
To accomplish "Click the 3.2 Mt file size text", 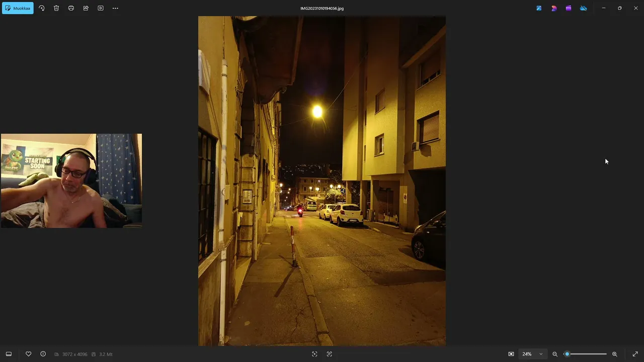I will pyautogui.click(x=106, y=354).
